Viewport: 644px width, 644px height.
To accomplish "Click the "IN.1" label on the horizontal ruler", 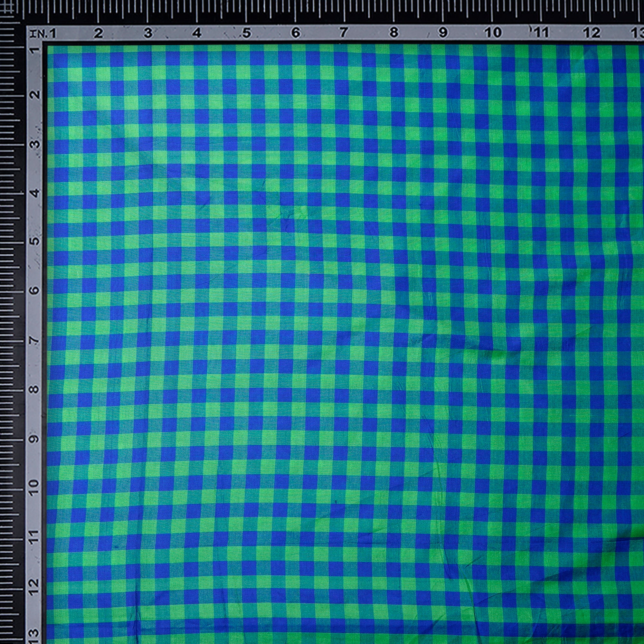I will click(x=43, y=34).
